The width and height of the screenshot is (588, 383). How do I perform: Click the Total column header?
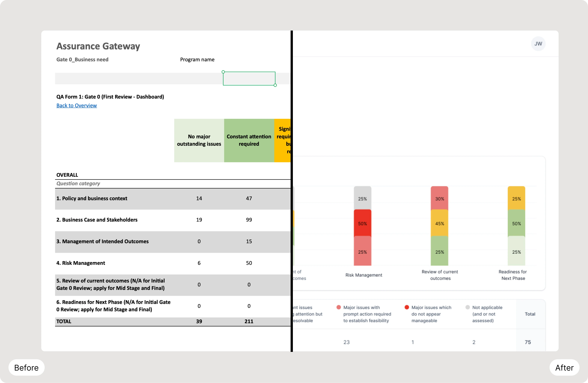coord(530,314)
